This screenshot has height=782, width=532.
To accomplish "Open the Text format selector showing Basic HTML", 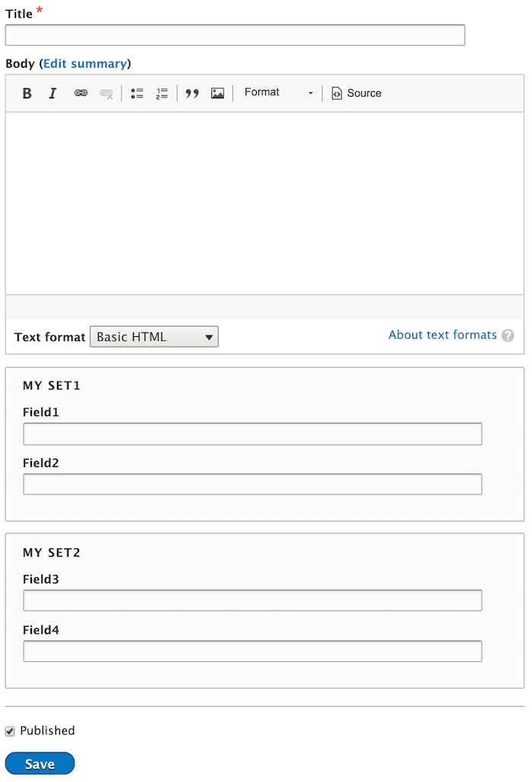I will [154, 336].
